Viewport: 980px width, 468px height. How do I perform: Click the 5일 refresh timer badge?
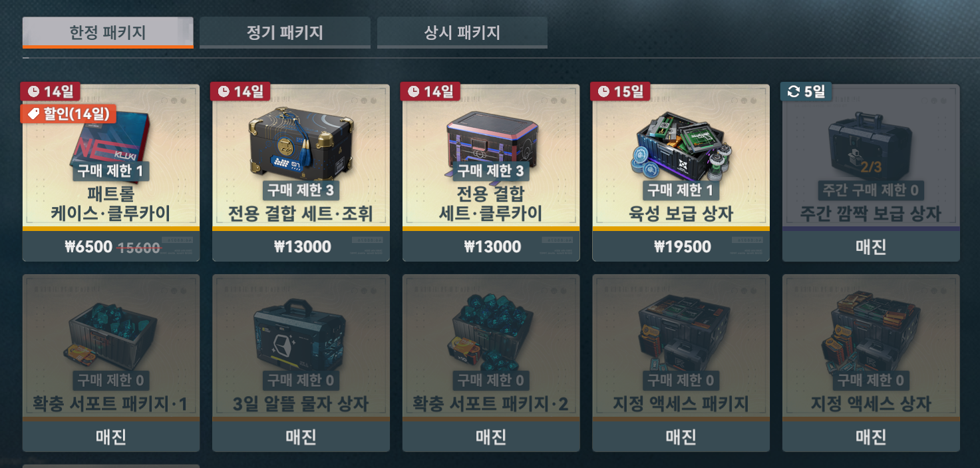[x=806, y=91]
